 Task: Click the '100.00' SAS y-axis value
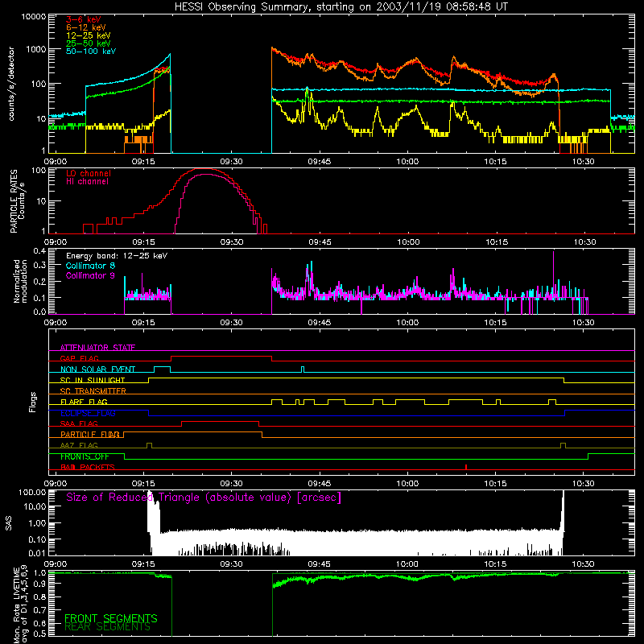tap(32, 492)
